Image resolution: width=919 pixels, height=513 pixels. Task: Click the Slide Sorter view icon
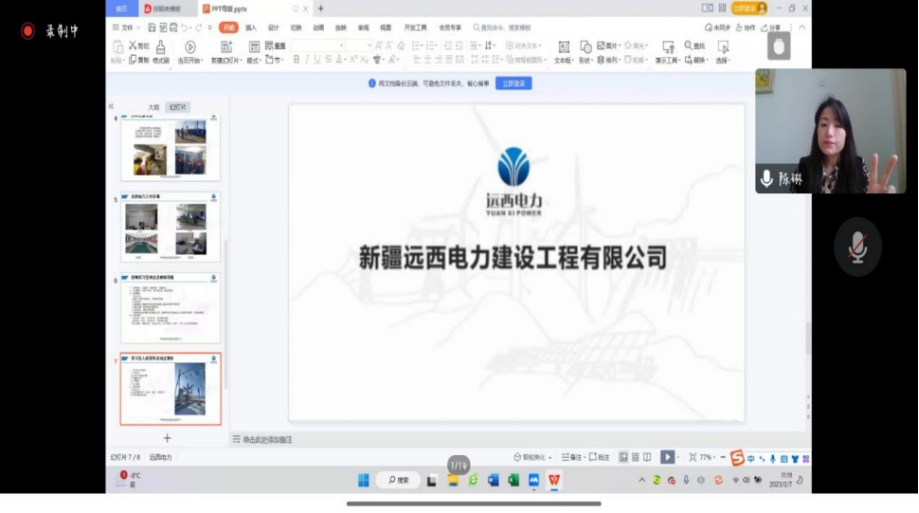tap(635, 457)
